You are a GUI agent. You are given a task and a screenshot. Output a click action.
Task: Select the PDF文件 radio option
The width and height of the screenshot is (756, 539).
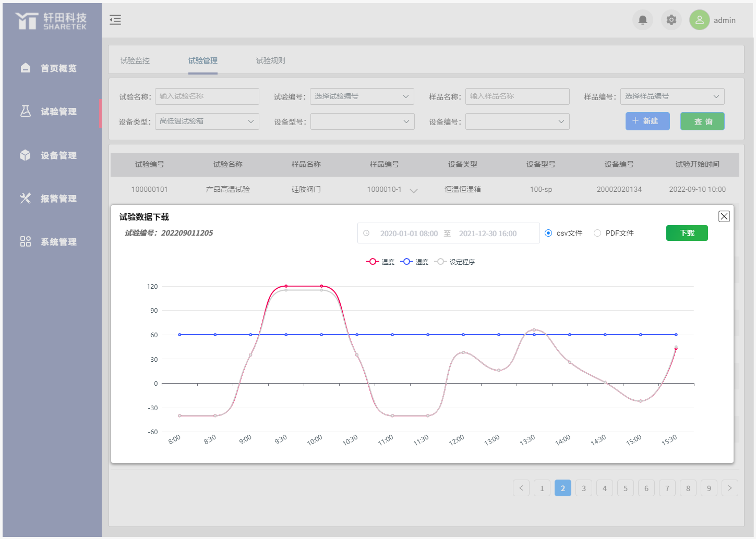[x=597, y=233]
